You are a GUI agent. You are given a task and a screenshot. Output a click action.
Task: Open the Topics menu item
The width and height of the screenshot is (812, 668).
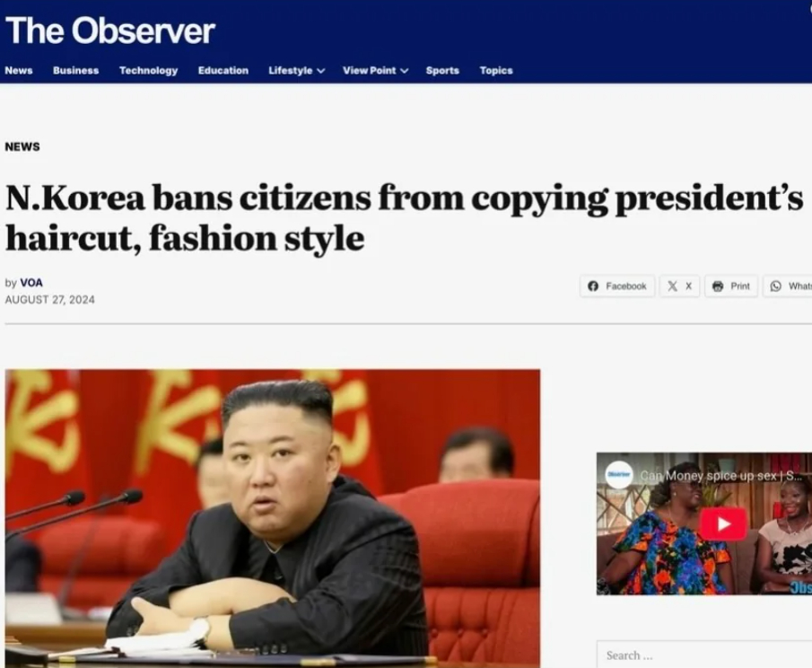496,70
